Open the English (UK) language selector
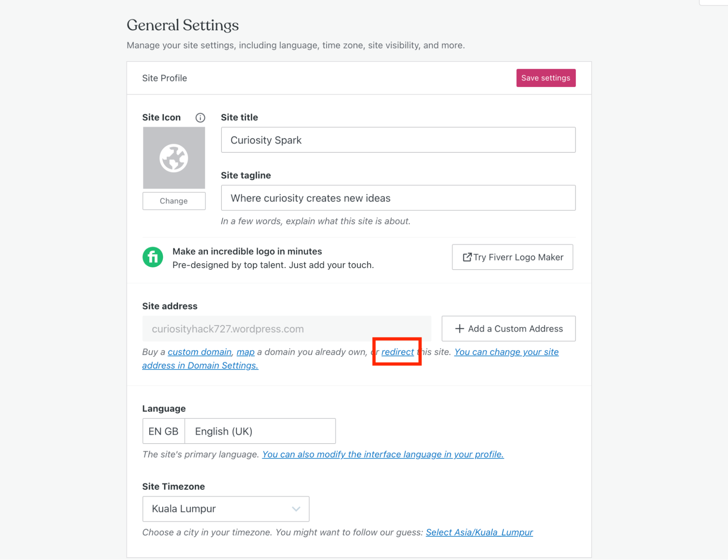Screen dimensions: 728x560 pos(260,431)
